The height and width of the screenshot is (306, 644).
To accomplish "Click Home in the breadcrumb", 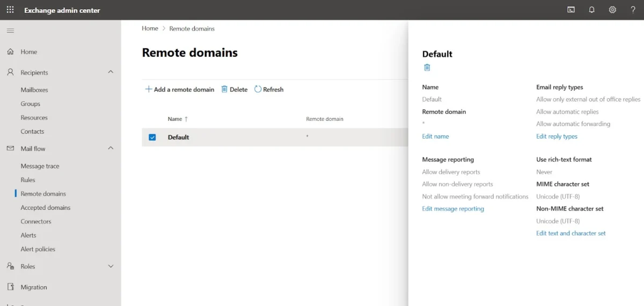I will 150,28.
